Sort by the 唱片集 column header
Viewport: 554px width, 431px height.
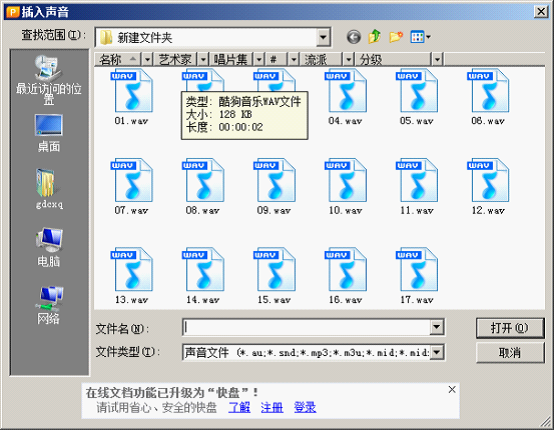(x=231, y=59)
